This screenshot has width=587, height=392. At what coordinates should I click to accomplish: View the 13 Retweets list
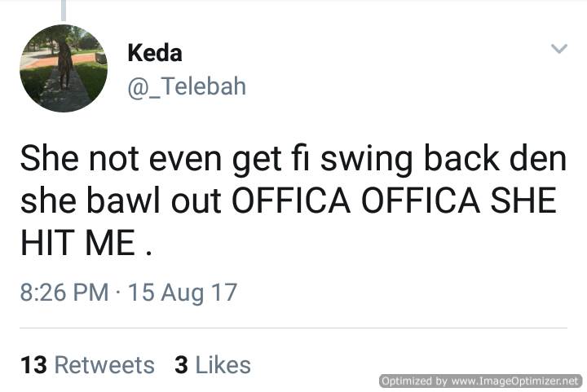pyautogui.click(x=87, y=365)
